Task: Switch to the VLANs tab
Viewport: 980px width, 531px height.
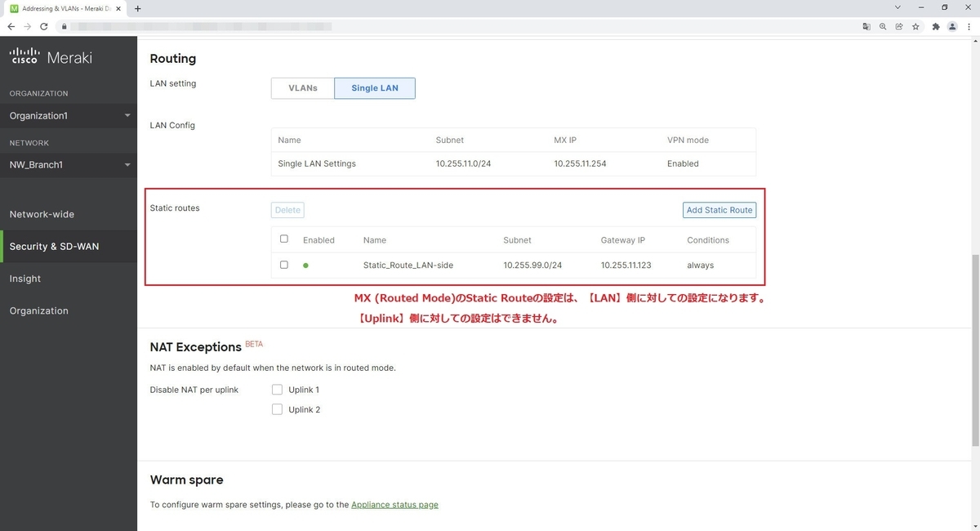Action: [x=303, y=87]
